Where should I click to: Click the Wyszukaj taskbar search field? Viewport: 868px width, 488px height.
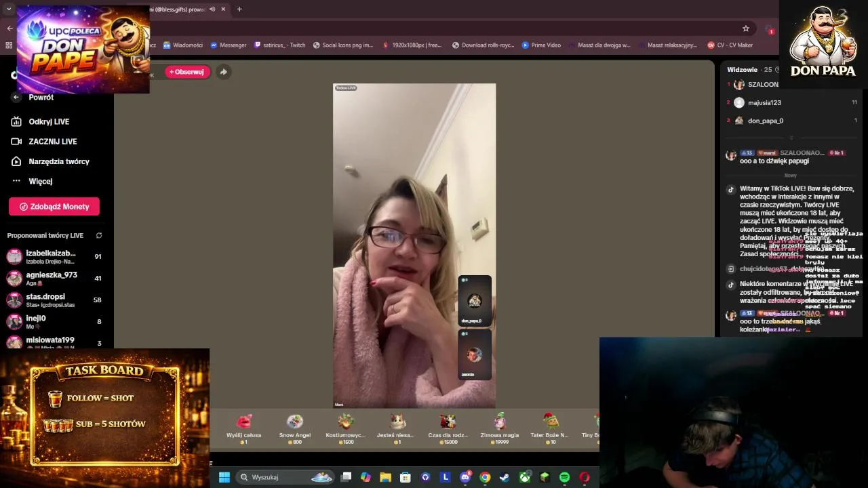[285, 477]
